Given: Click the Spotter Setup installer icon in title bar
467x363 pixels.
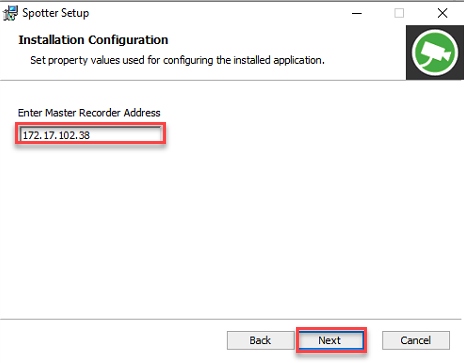Looking at the screenshot, I should [10, 13].
